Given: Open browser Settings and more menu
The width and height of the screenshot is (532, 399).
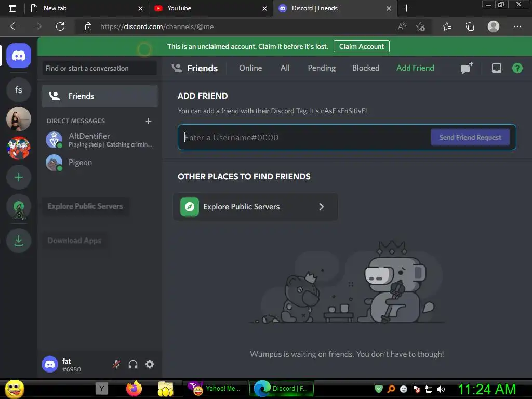Looking at the screenshot, I should pyautogui.click(x=517, y=26).
